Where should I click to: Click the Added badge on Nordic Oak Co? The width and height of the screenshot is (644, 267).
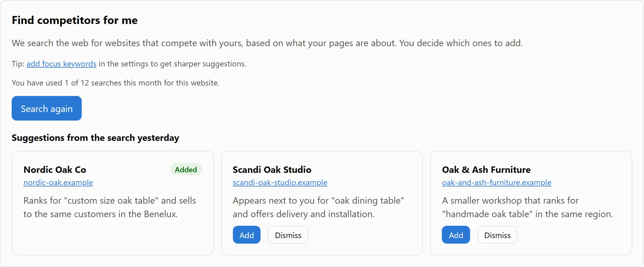(x=186, y=169)
